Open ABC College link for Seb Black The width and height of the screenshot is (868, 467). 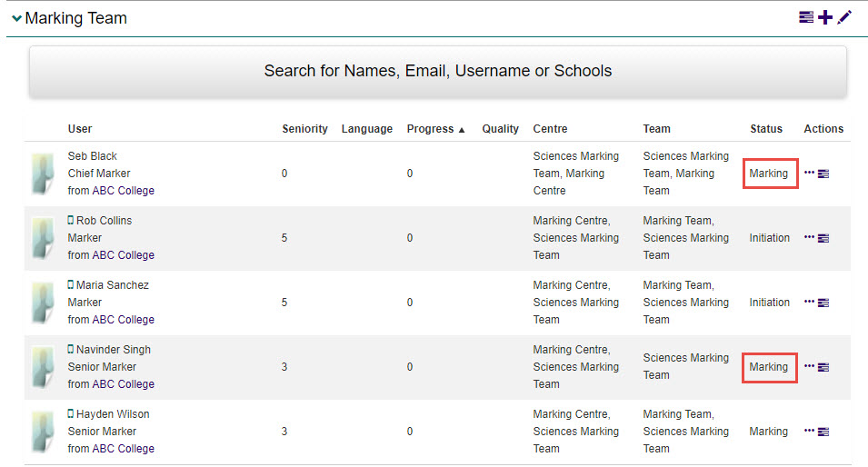click(x=123, y=191)
